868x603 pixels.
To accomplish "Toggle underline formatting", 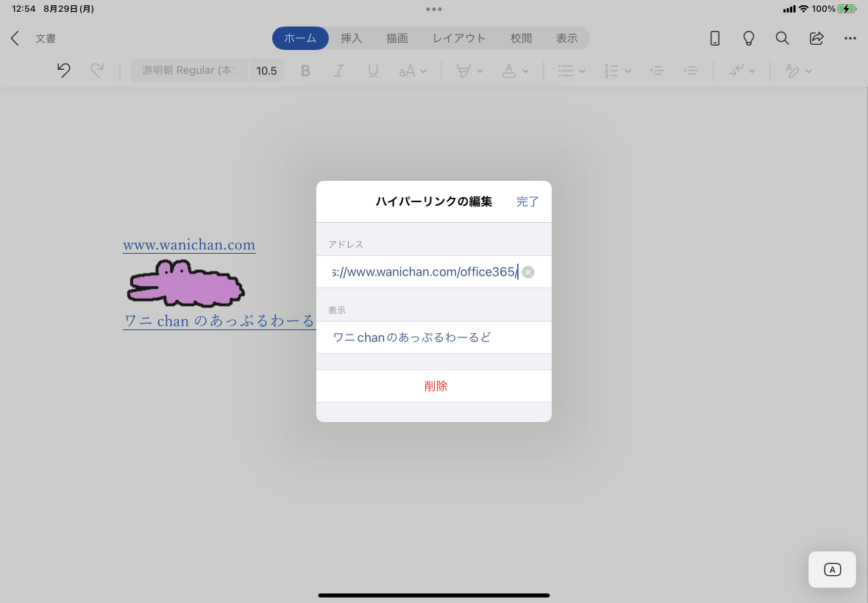I will pyautogui.click(x=373, y=71).
